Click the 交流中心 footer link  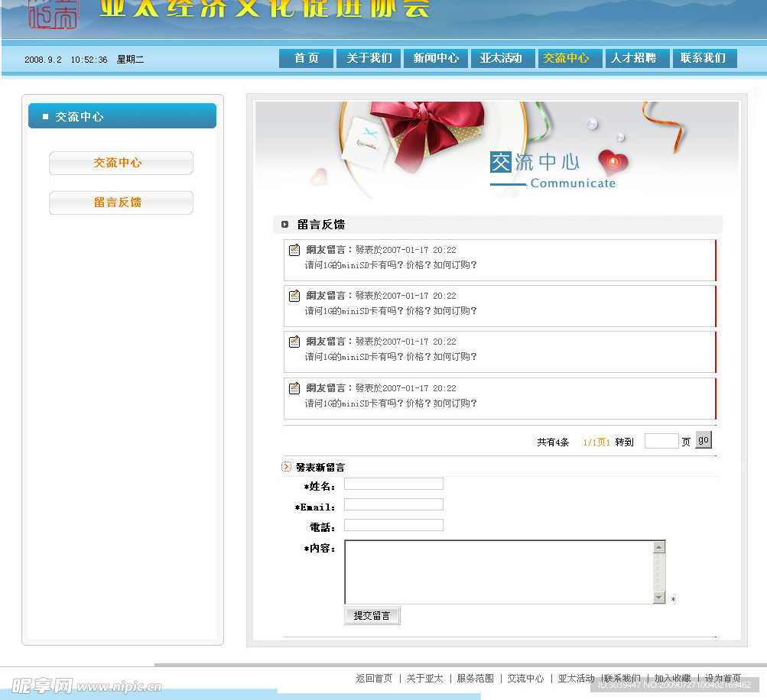coord(525,679)
